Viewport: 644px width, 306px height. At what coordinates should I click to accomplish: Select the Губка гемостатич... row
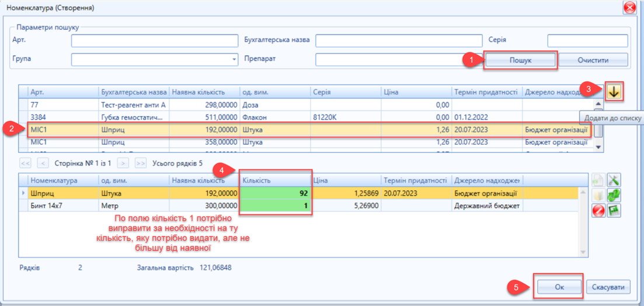[x=307, y=117]
